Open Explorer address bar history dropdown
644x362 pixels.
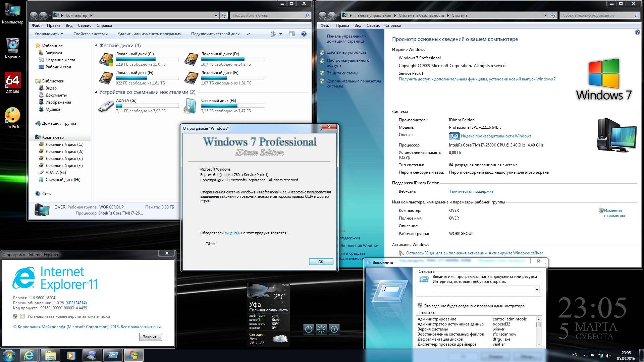pyautogui.click(x=216, y=15)
